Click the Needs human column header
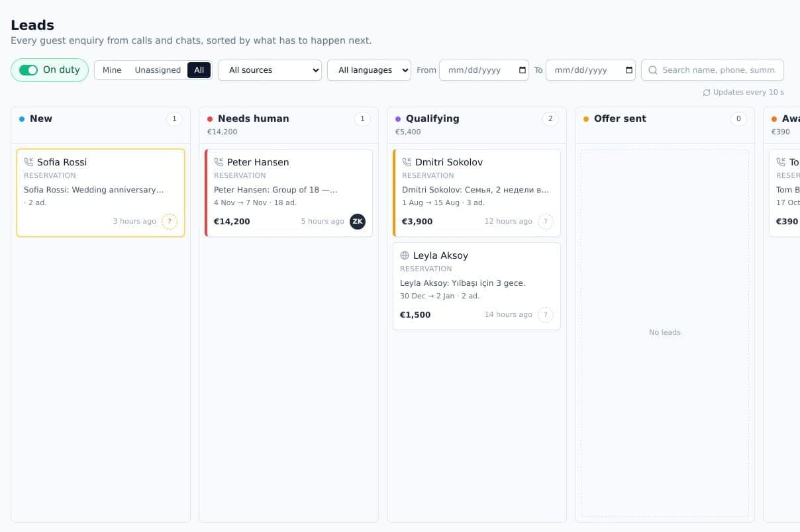Viewport: 800px width, 532px height. [x=254, y=118]
